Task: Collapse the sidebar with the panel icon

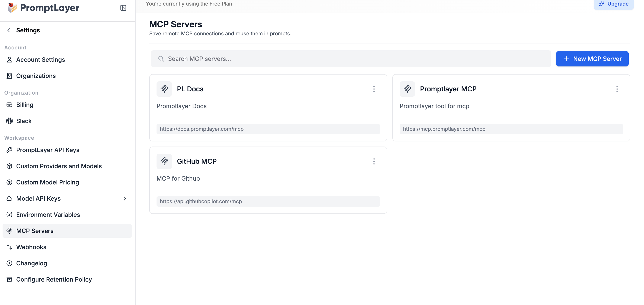Action: coord(123,8)
